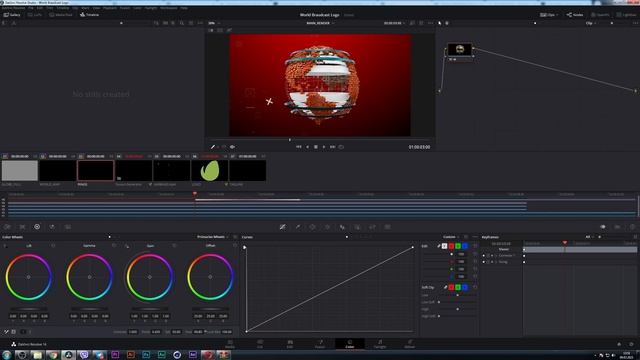
Task: Open the Workspace menu
Action: point(169,8)
